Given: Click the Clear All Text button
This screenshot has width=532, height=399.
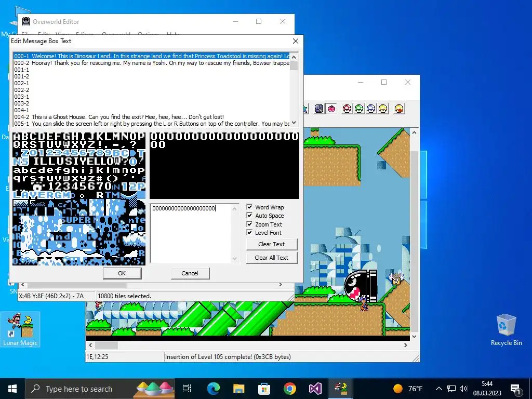Looking at the screenshot, I should (271, 258).
